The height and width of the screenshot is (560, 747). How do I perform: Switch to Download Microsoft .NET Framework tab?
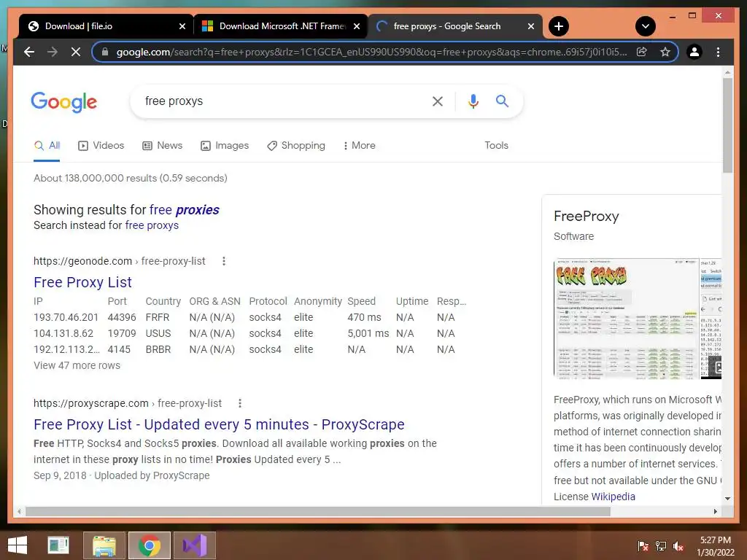[281, 26]
